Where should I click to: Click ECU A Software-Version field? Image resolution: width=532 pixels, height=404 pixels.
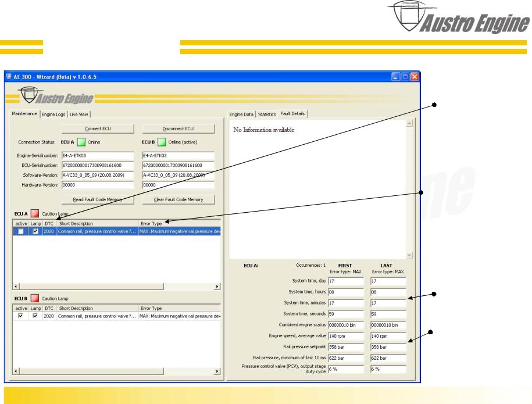point(98,176)
